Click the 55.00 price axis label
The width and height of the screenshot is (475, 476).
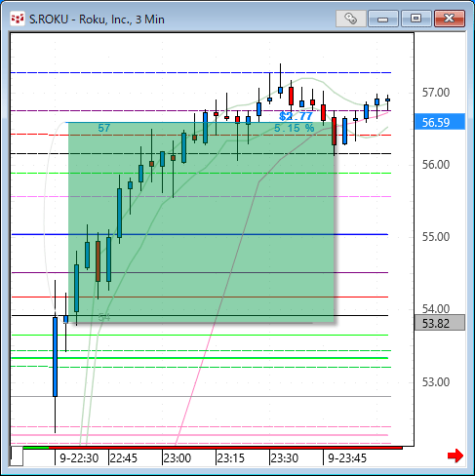[x=436, y=237]
